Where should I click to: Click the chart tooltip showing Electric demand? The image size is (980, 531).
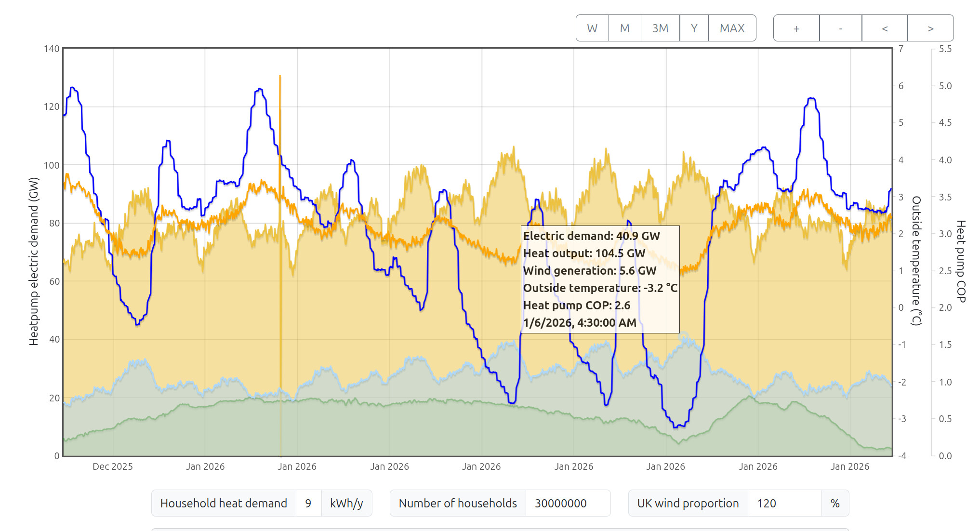[x=600, y=279]
